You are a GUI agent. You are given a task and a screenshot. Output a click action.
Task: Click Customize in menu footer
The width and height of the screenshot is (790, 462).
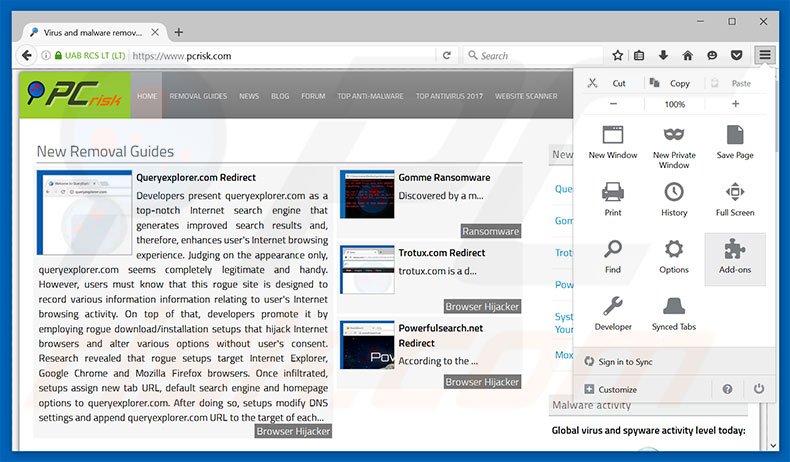611,389
